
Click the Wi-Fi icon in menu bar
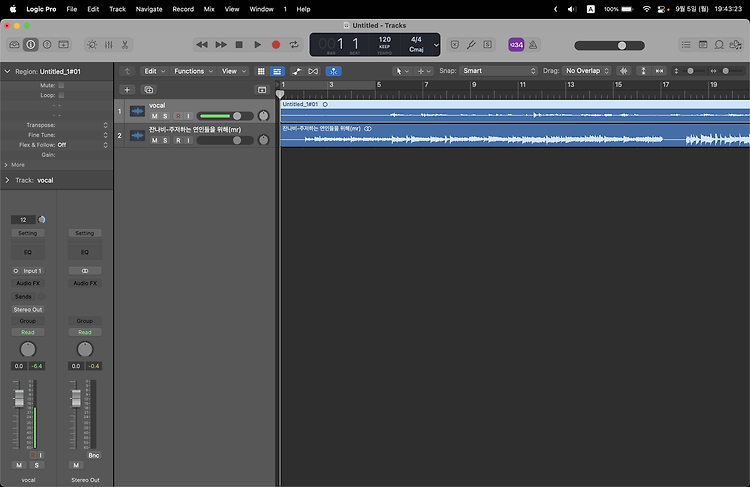(x=647, y=9)
